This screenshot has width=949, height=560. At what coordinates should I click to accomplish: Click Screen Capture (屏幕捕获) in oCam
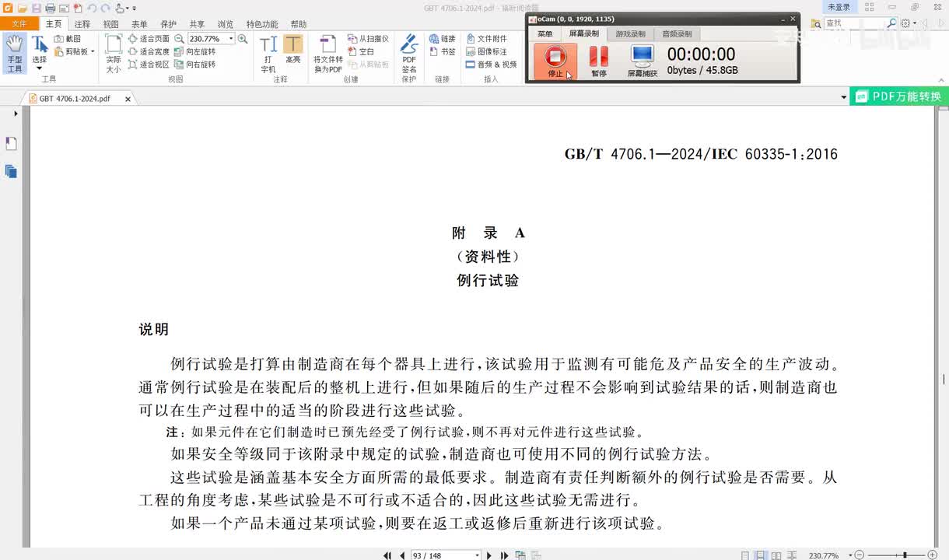click(x=643, y=61)
